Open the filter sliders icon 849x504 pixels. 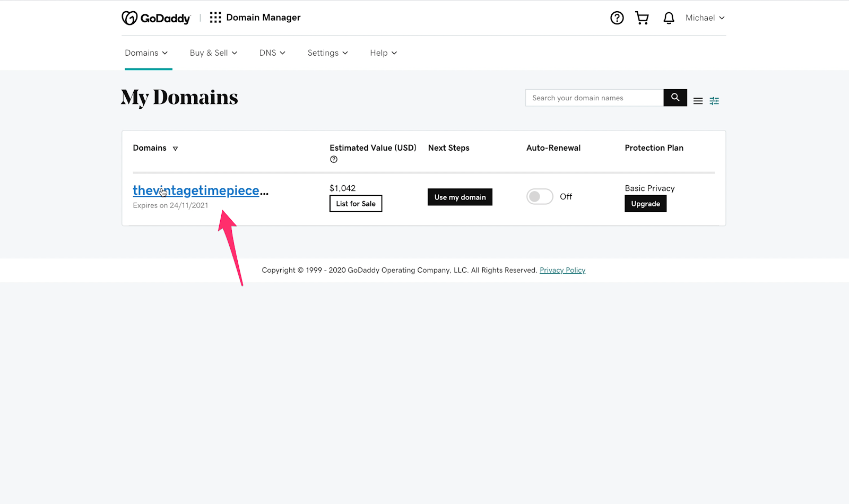(714, 101)
